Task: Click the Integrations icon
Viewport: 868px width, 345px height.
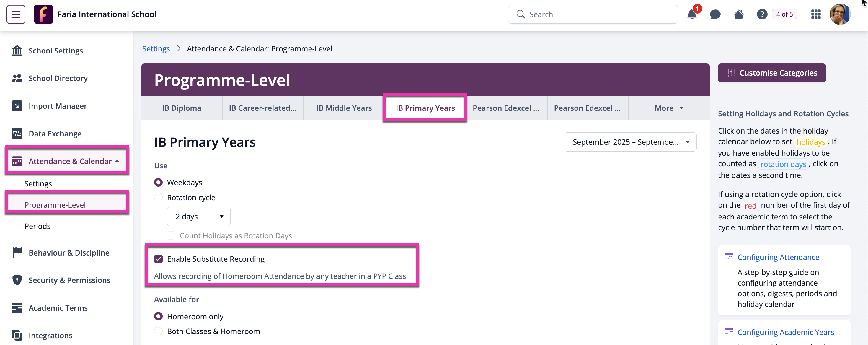Action: [x=17, y=335]
